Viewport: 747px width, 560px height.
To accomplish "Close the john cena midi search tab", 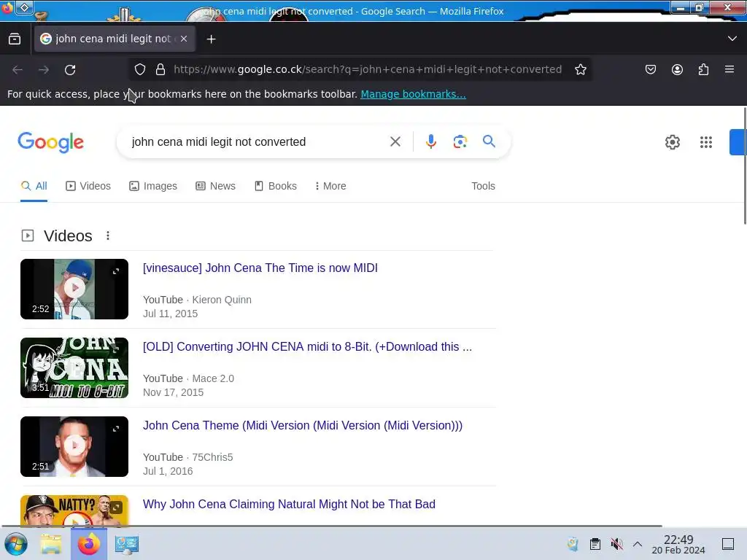I will (x=184, y=39).
